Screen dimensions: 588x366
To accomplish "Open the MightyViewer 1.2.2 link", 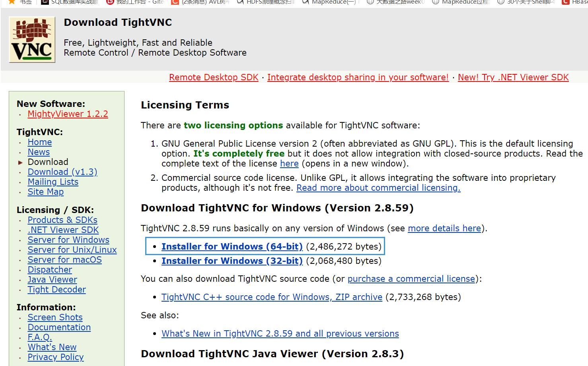I will pyautogui.click(x=68, y=114).
